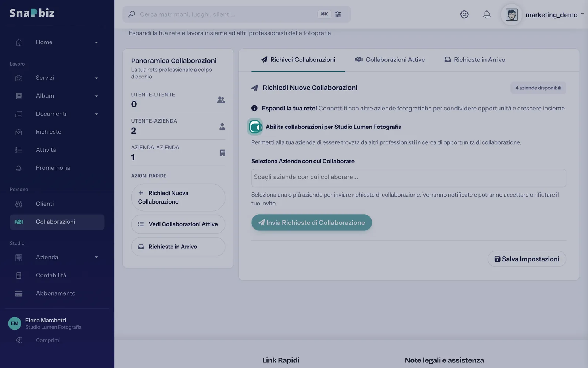Image resolution: width=588 pixels, height=368 pixels.
Task: Click Vedi Collaborazioni Attive quick action
Action: [178, 224]
